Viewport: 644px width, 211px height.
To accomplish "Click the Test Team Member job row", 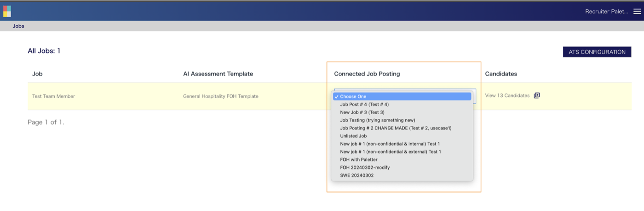I will tap(53, 96).
